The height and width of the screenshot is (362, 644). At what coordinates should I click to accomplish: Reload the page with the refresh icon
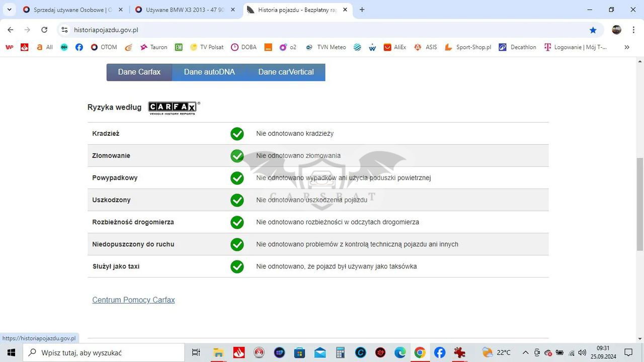(44, 30)
